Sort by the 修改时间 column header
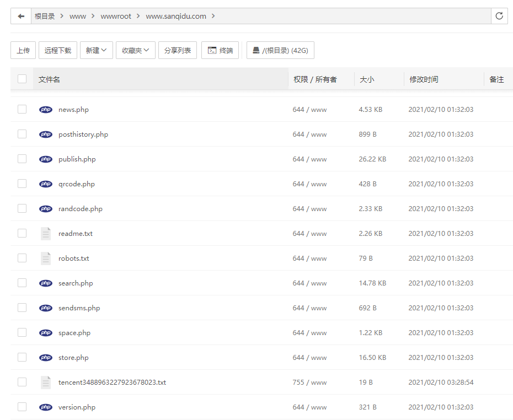Screen dimensions: 513x420 [424, 79]
